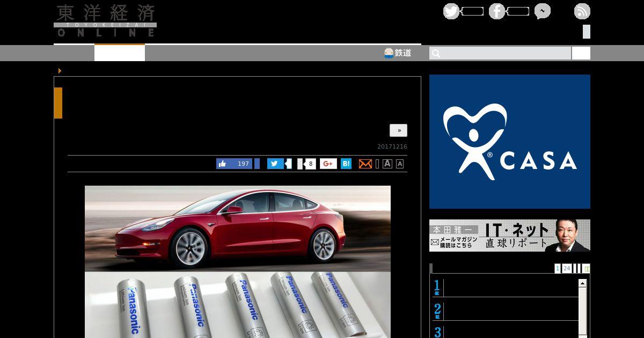
Task: Click the 20171216 article date
Action: [x=392, y=146]
